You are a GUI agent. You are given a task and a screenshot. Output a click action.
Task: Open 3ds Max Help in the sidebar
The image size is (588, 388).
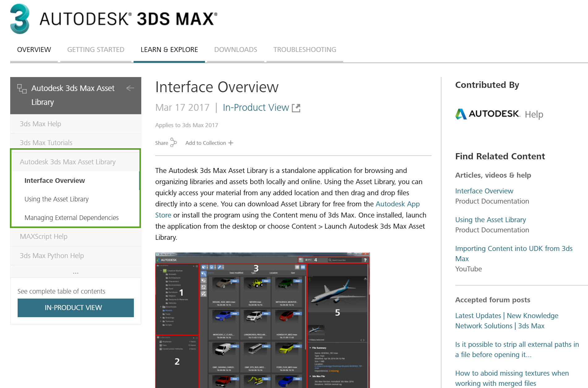pyautogui.click(x=76, y=124)
